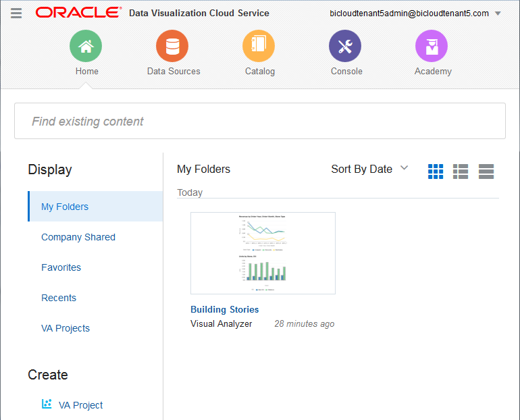Show VA Projects content
Screen dimensions: 520x420
tap(66, 328)
